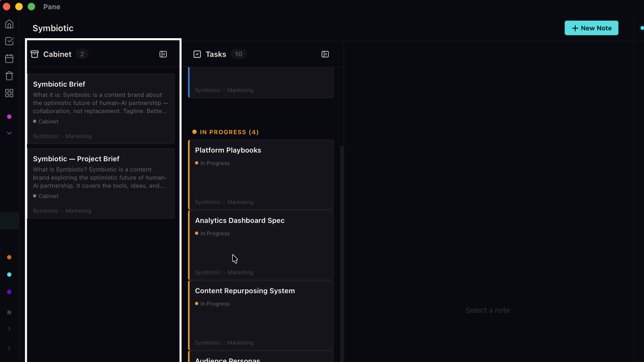Open the Platform Playbooks task
The image size is (644, 362).
[261, 175]
